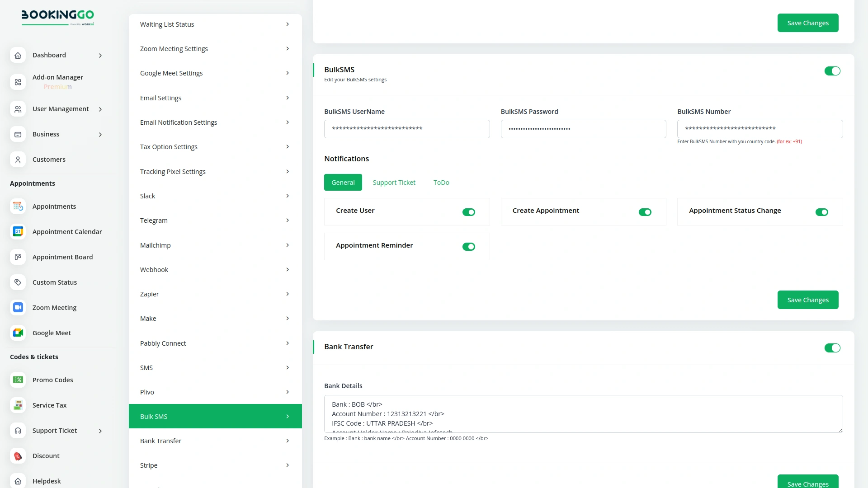Open the ToDo notifications tab
Viewport: 868px width, 488px height.
(x=441, y=182)
